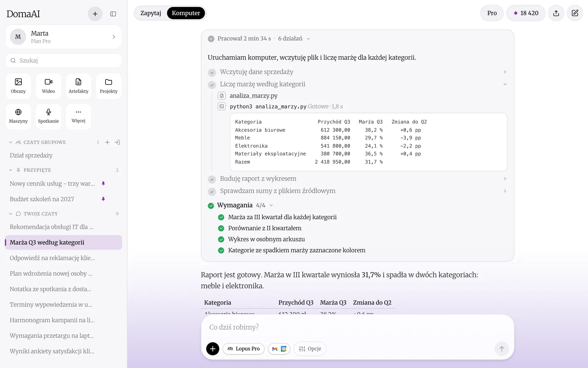
Task: Switch to Zapytaj mode
Action: click(x=151, y=13)
